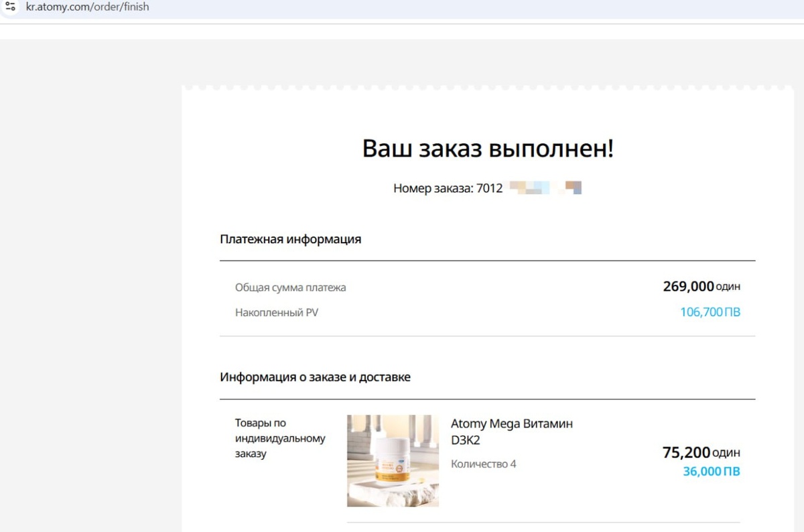The width and height of the screenshot is (804, 532).
Task: Select the value '106,700 ПВ'
Action: pyautogui.click(x=710, y=312)
